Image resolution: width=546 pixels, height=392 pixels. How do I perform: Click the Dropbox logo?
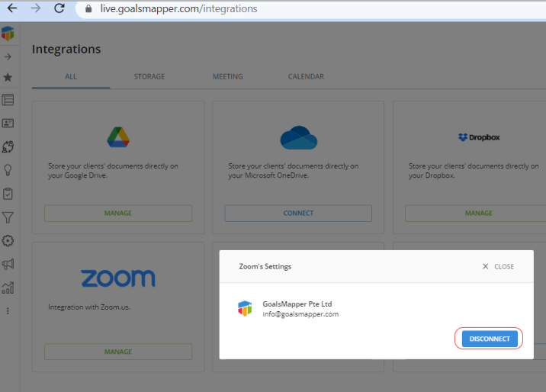tap(479, 137)
